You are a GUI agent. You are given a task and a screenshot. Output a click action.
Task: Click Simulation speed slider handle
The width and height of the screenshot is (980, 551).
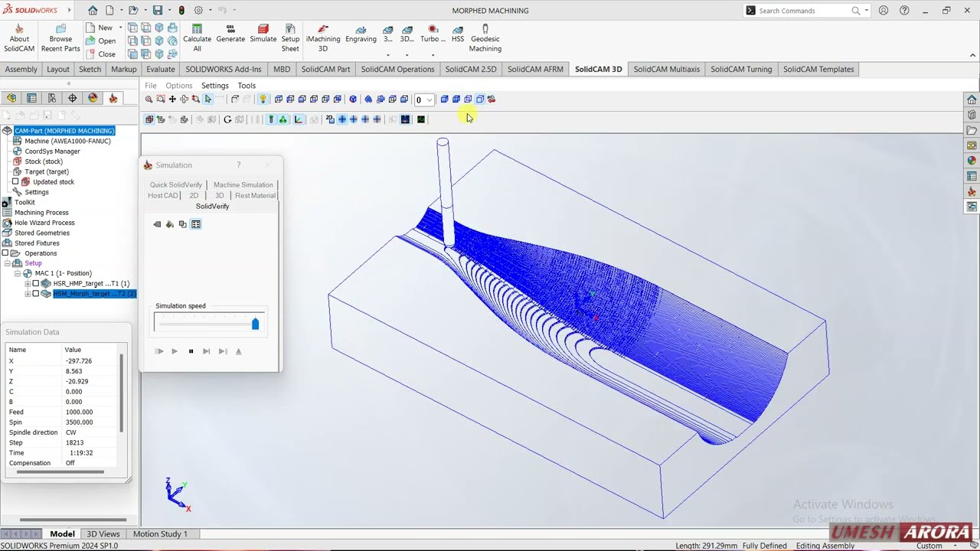click(x=255, y=324)
